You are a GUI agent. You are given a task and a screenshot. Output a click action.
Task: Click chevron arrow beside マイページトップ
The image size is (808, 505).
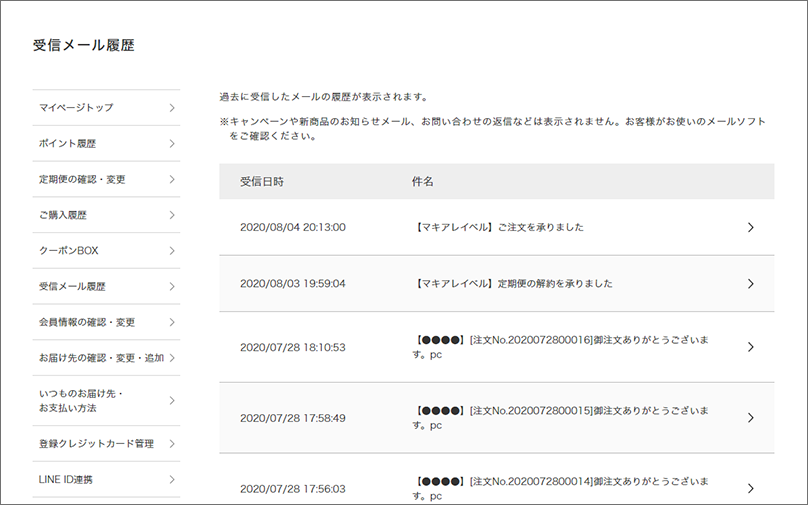[172, 108]
